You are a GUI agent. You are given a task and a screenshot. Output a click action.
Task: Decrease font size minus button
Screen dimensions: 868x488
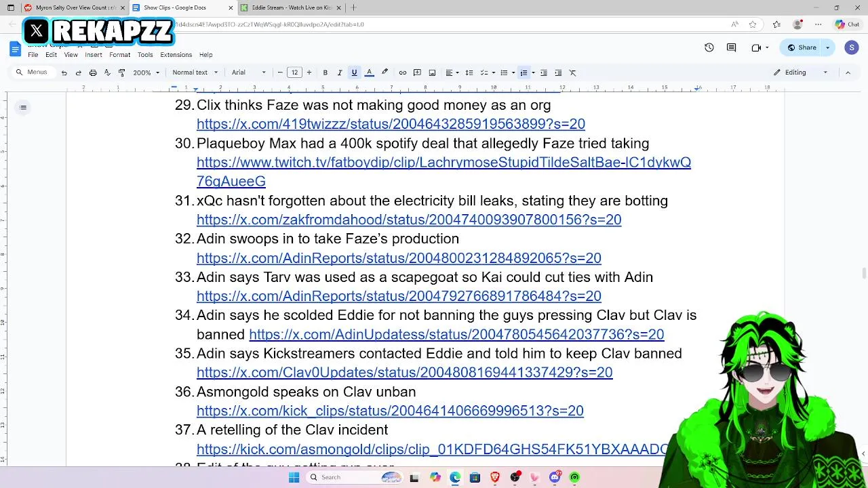[280, 73]
